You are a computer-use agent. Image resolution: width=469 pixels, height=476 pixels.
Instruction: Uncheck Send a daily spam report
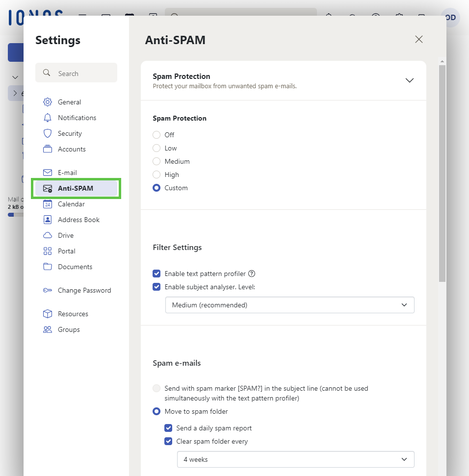tap(168, 428)
